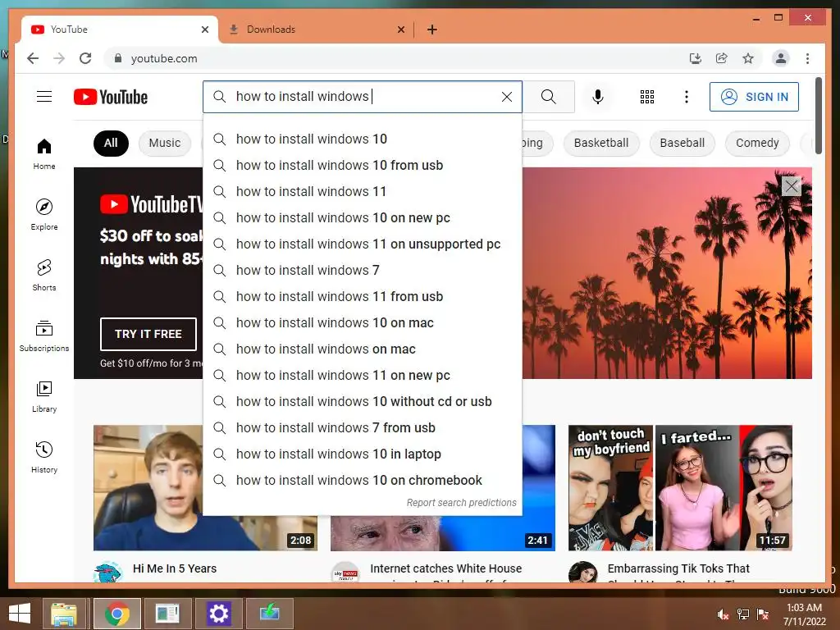840x630 pixels.
Task: Dismiss the YouTube TV banner ad
Action: (792, 186)
